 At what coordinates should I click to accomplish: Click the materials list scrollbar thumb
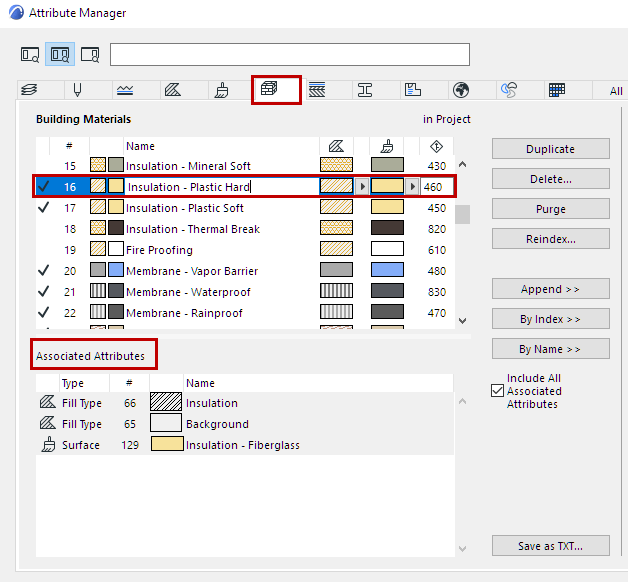tap(463, 214)
